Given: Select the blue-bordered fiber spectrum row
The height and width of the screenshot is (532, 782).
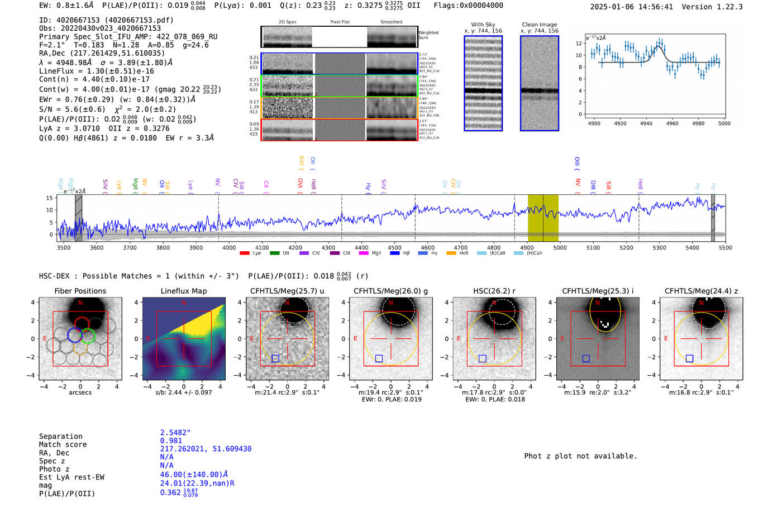Looking at the screenshot, I should [339, 64].
